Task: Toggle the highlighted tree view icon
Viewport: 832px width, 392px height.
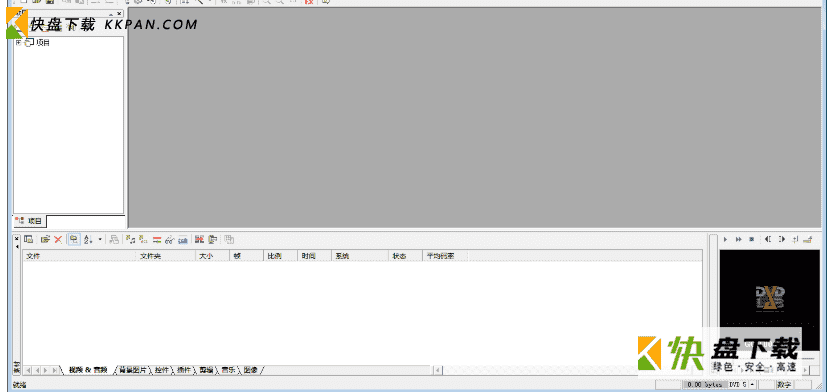Action: coord(74,240)
